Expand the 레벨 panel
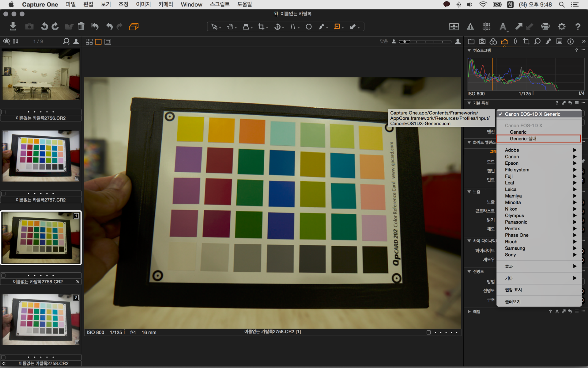The width and height of the screenshot is (588, 368). click(469, 312)
